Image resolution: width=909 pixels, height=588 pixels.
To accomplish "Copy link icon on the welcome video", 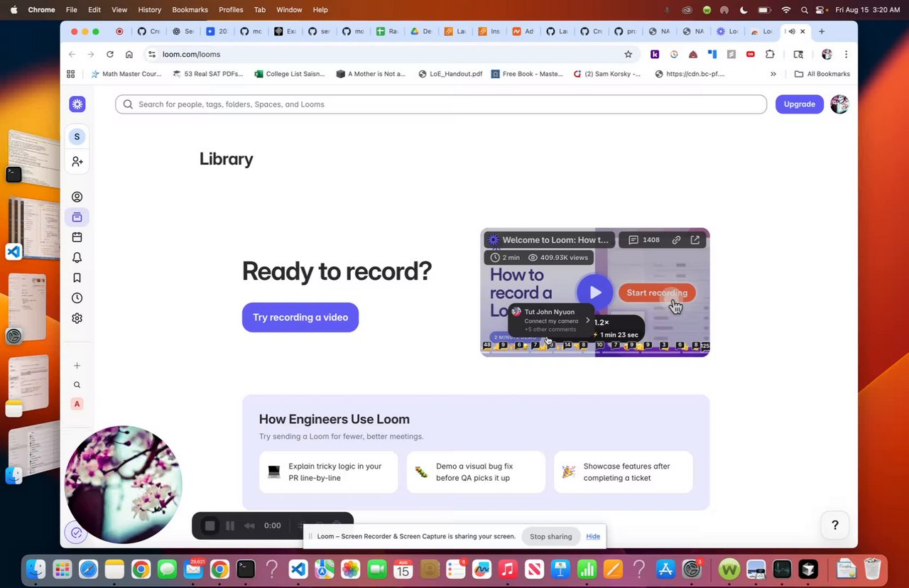I will pyautogui.click(x=676, y=240).
